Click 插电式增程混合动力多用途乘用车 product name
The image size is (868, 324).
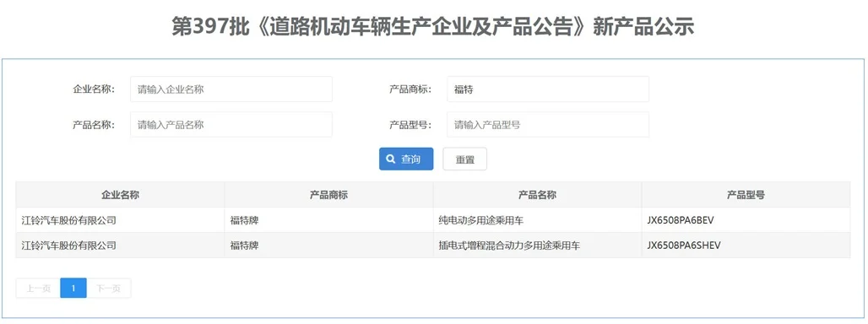coord(509,245)
